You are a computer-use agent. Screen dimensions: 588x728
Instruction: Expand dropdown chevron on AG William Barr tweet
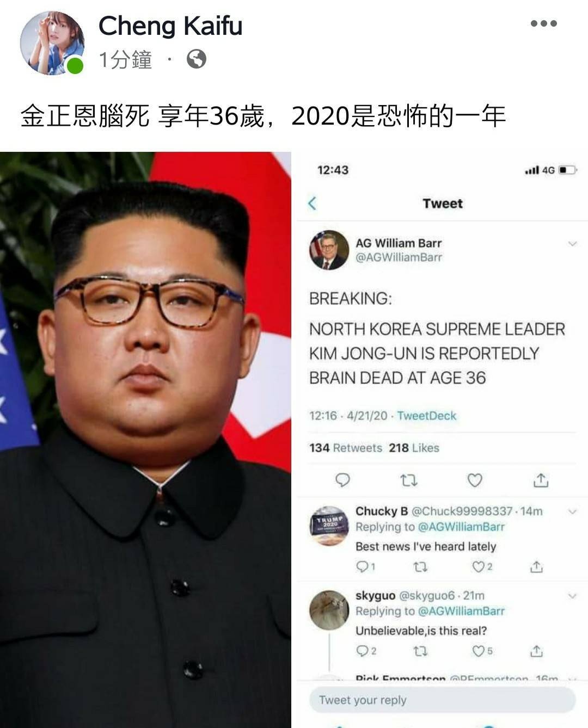pyautogui.click(x=572, y=244)
